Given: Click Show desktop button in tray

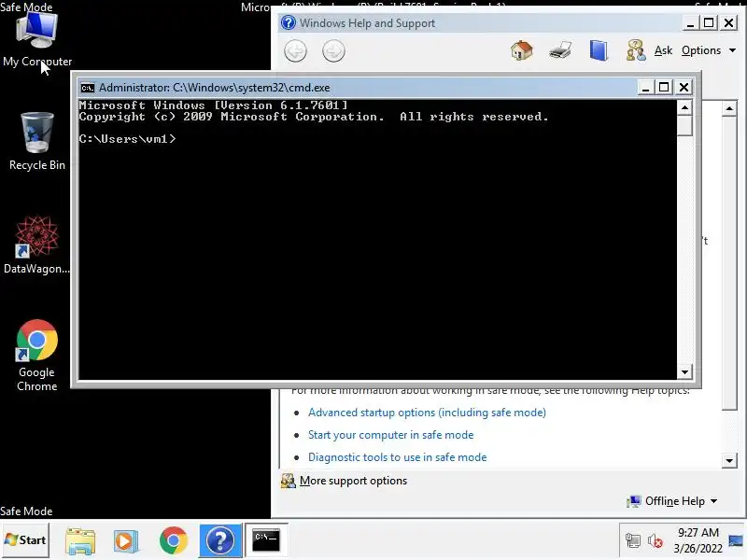Looking at the screenshot, I should coord(736,540).
